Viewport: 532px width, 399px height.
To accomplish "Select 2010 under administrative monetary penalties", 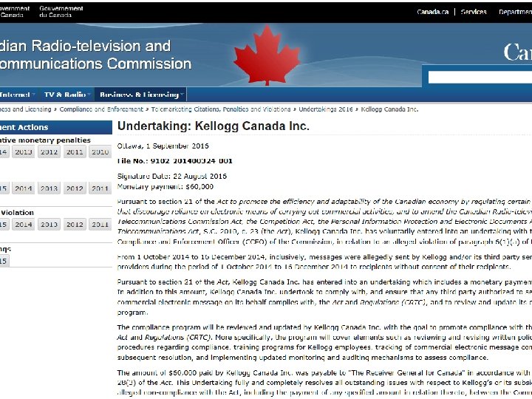I will pos(99,152).
